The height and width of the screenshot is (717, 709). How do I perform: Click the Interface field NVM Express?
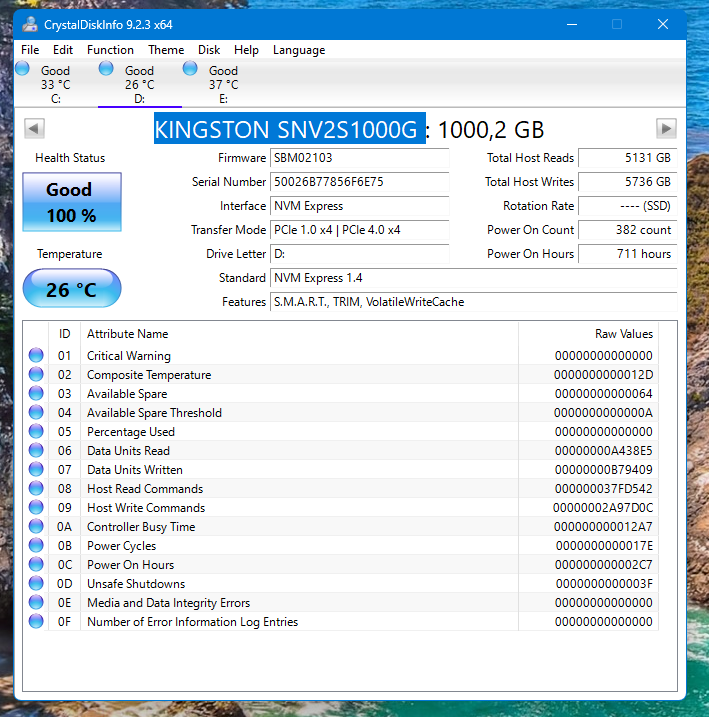coord(359,206)
